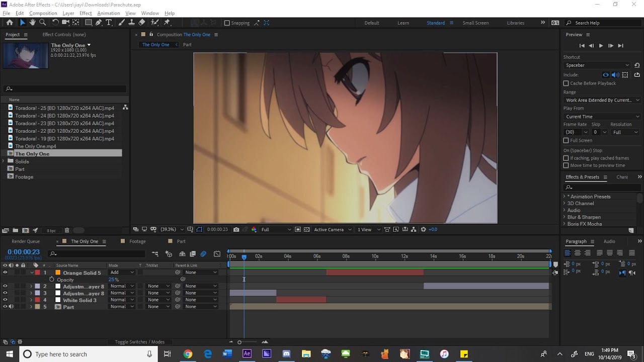Open the Spacebar shortcut dropdown

597,65
